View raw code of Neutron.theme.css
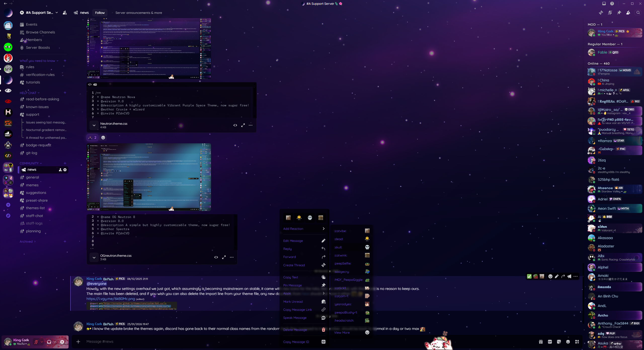 pyautogui.click(x=235, y=125)
